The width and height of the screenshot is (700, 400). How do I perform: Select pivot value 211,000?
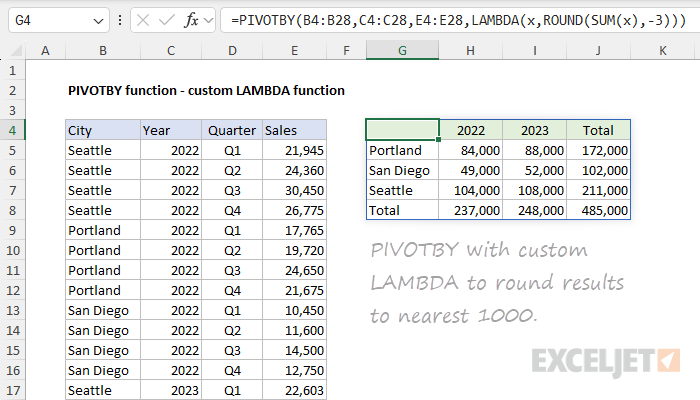[598, 190]
